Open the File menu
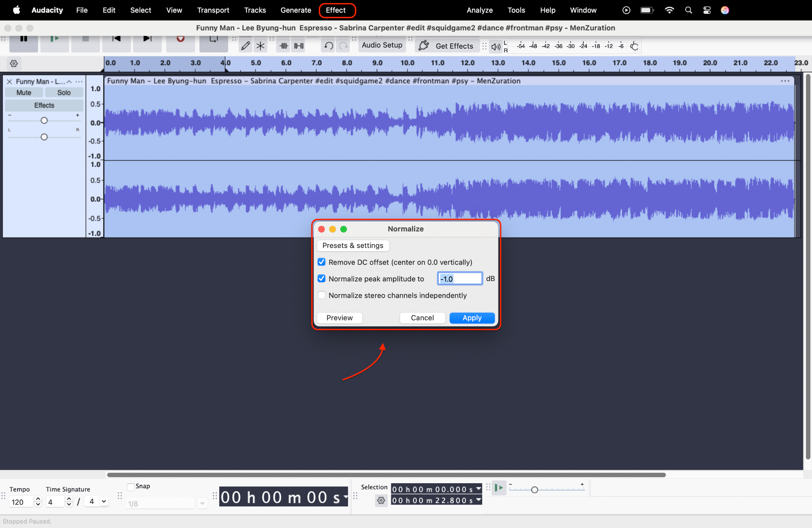 [x=82, y=10]
